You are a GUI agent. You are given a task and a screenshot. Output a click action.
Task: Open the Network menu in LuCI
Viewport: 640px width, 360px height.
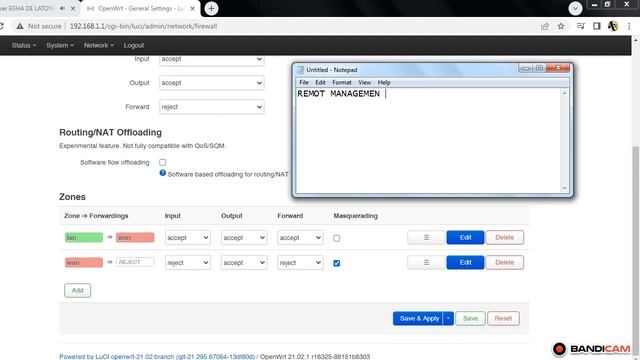point(98,45)
